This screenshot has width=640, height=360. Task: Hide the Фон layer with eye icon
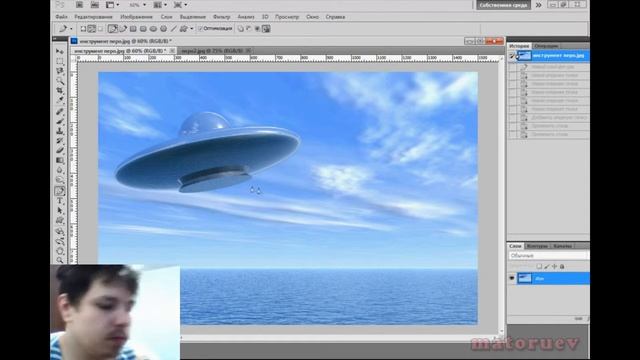[512, 278]
